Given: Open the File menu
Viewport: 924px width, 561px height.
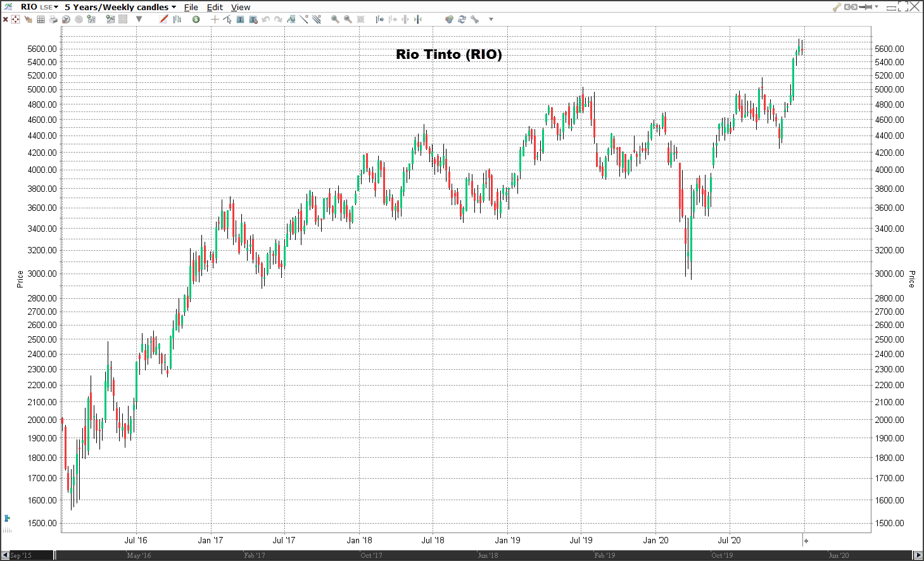Looking at the screenshot, I should point(191,7).
